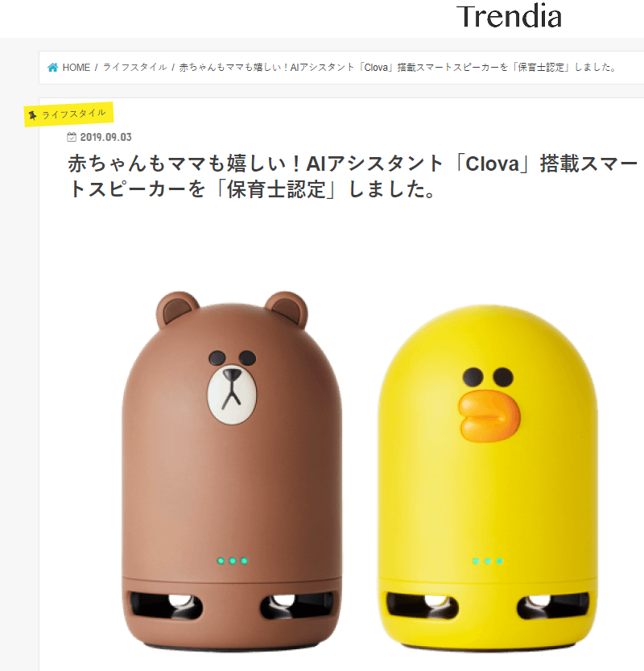This screenshot has width=644, height=671.
Task: Click the bear speaker's right ear
Action: click(287, 310)
